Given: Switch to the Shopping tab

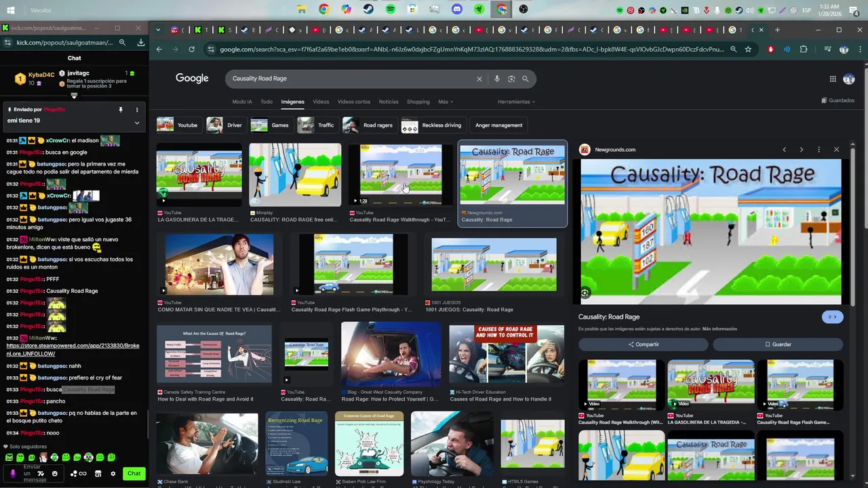Looking at the screenshot, I should coord(418,102).
